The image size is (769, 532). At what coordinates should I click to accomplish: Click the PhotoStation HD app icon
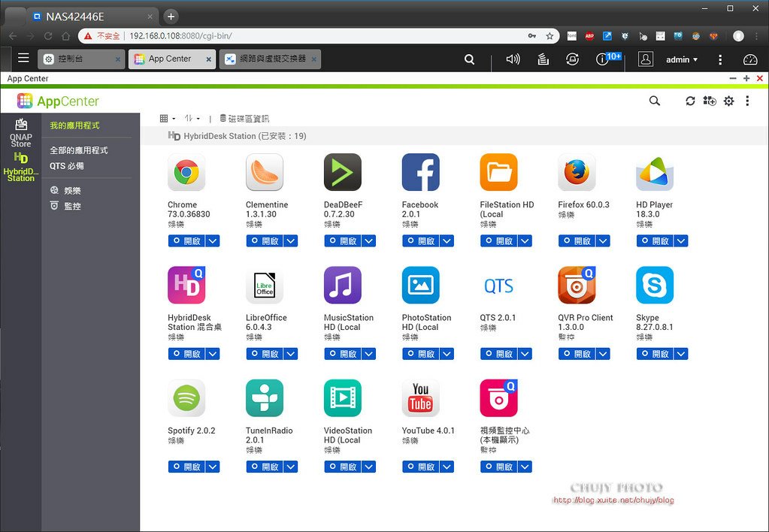coord(420,285)
